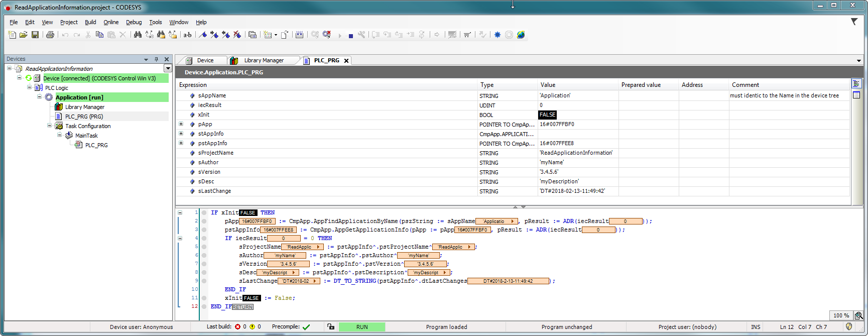This screenshot has height=336, width=868.
Task: Select MainTask in the device tree
Action: (86, 136)
